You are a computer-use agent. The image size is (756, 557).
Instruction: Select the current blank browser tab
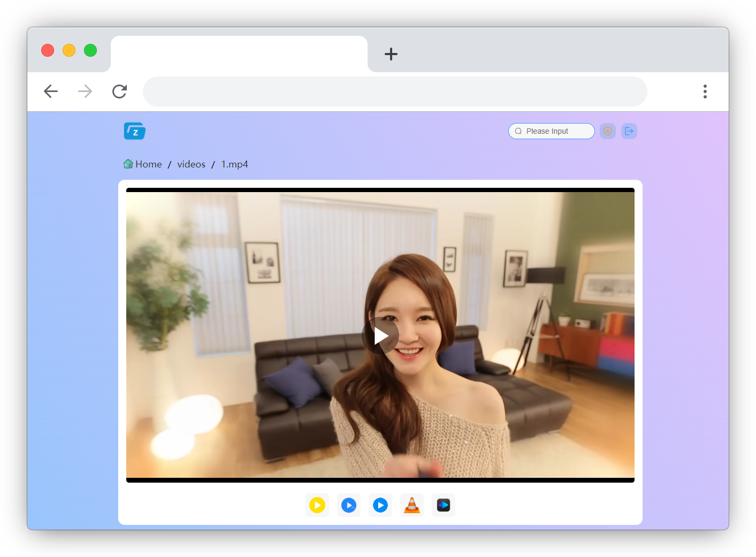coord(239,54)
